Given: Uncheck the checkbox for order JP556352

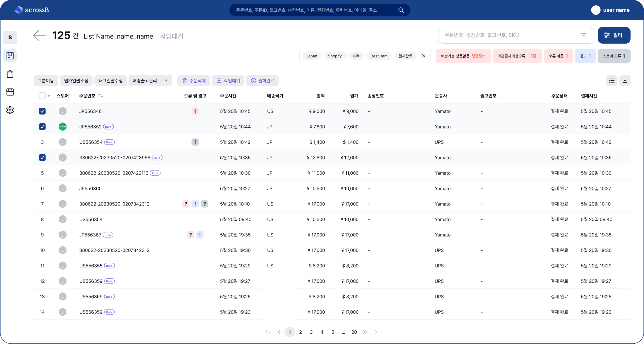Looking at the screenshot, I should (x=42, y=127).
